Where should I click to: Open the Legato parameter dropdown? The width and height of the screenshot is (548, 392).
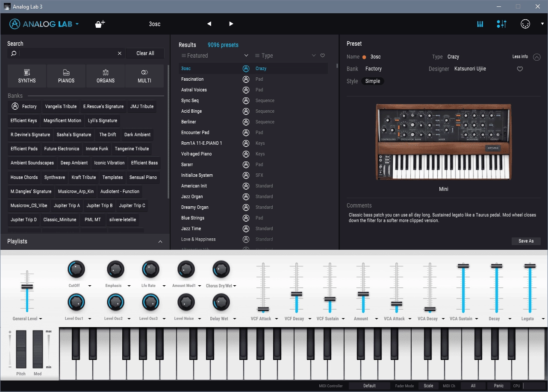pyautogui.click(x=543, y=319)
